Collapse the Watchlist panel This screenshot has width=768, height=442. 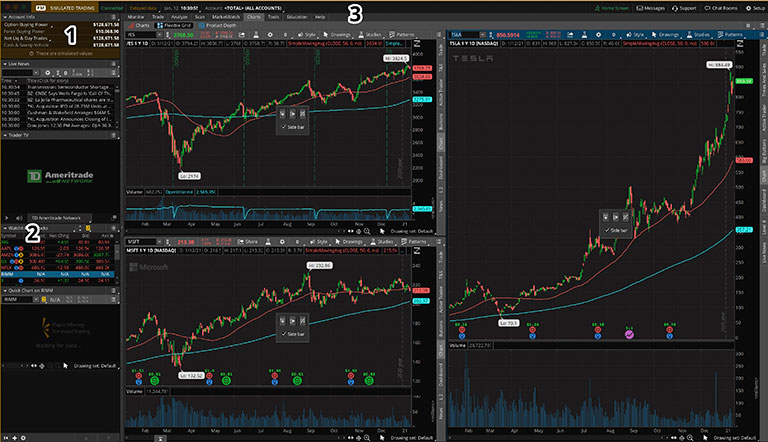pyautogui.click(x=5, y=228)
